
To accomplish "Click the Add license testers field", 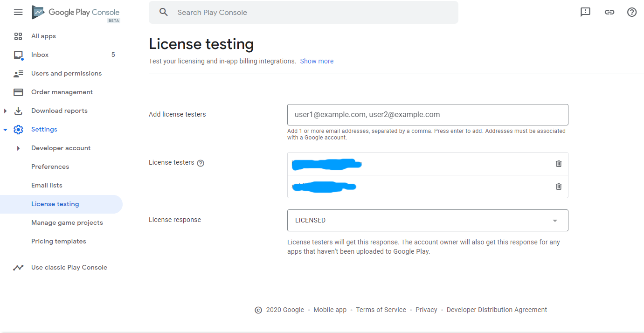I will click(x=428, y=115).
